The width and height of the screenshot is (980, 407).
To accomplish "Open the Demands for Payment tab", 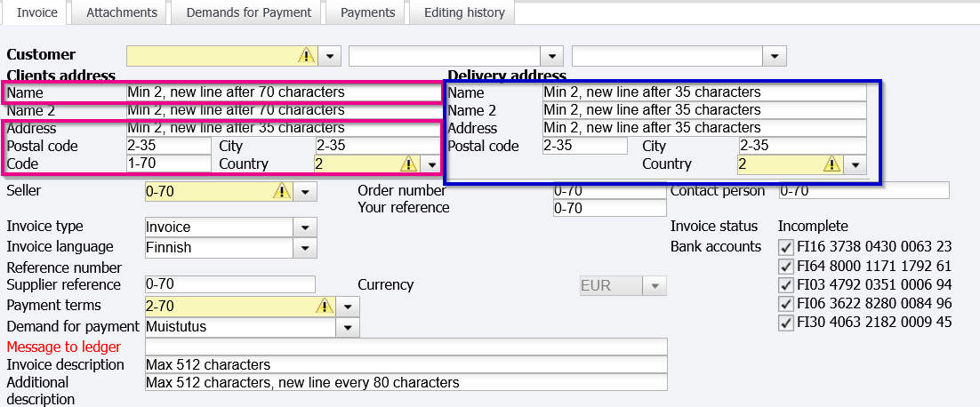I will tap(248, 12).
